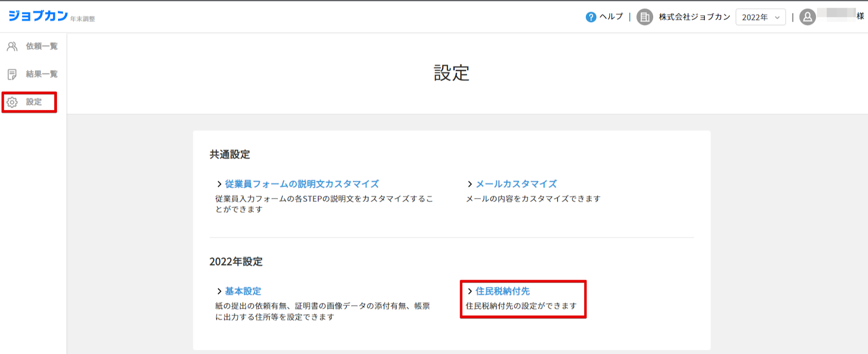Go to 依頼一覧 in the sidebar
The image size is (868, 354).
click(41, 47)
